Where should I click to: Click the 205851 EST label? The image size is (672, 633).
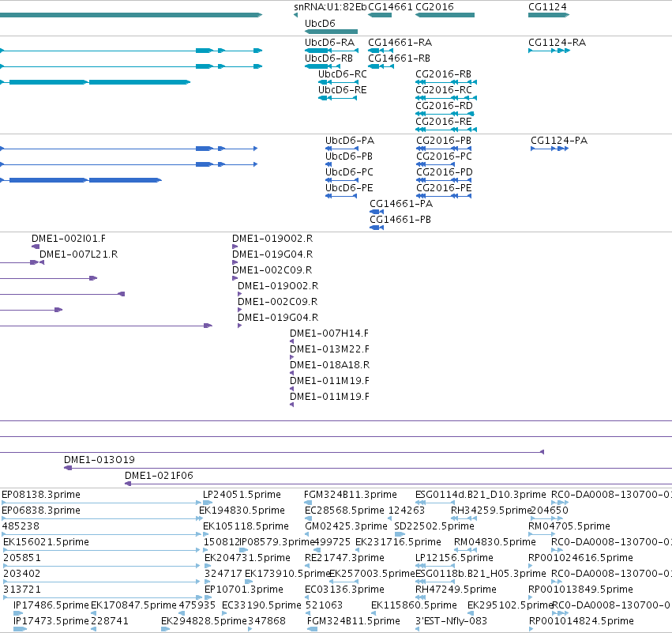tap(22, 559)
